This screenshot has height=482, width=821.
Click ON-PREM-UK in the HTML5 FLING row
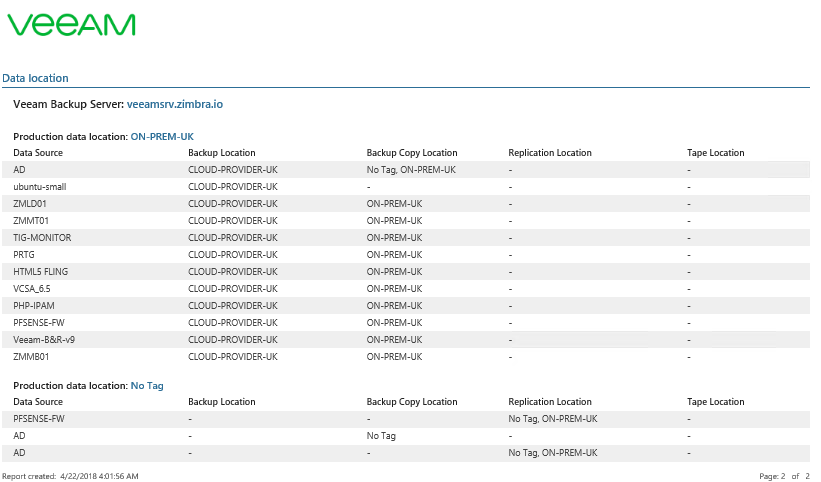coord(394,272)
